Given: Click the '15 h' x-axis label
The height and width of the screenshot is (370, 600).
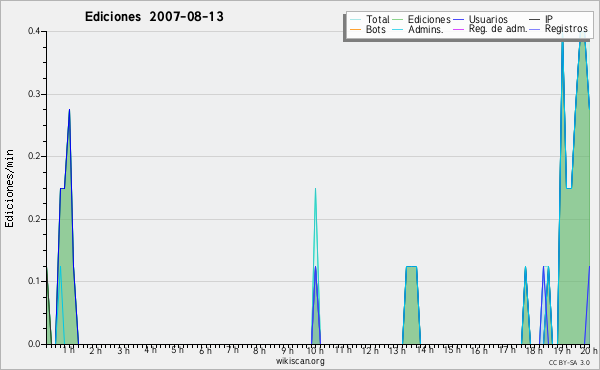Looking at the screenshot, I should tap(452, 350).
